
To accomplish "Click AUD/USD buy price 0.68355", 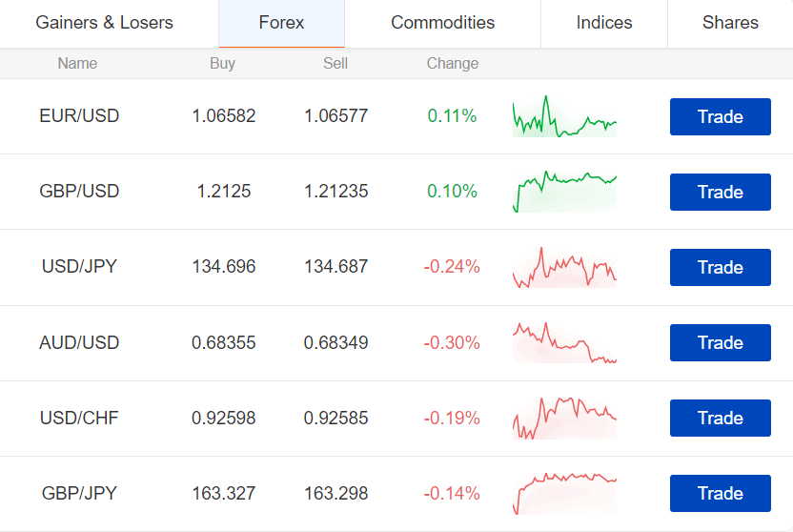I will [224, 343].
